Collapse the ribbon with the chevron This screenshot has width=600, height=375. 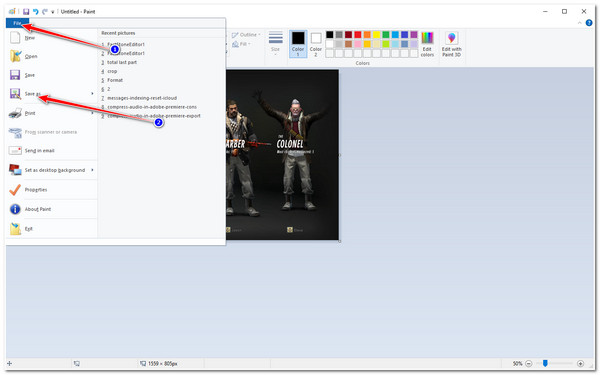(579, 23)
